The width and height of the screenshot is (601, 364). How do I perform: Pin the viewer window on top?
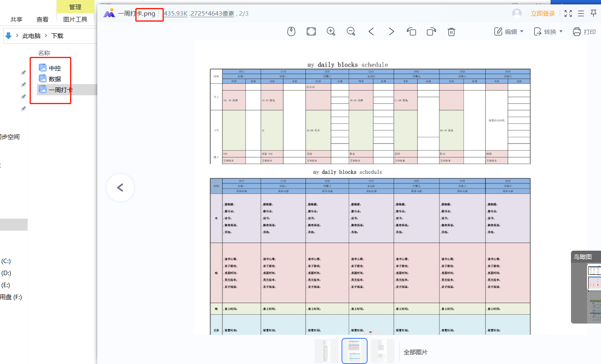593,13
